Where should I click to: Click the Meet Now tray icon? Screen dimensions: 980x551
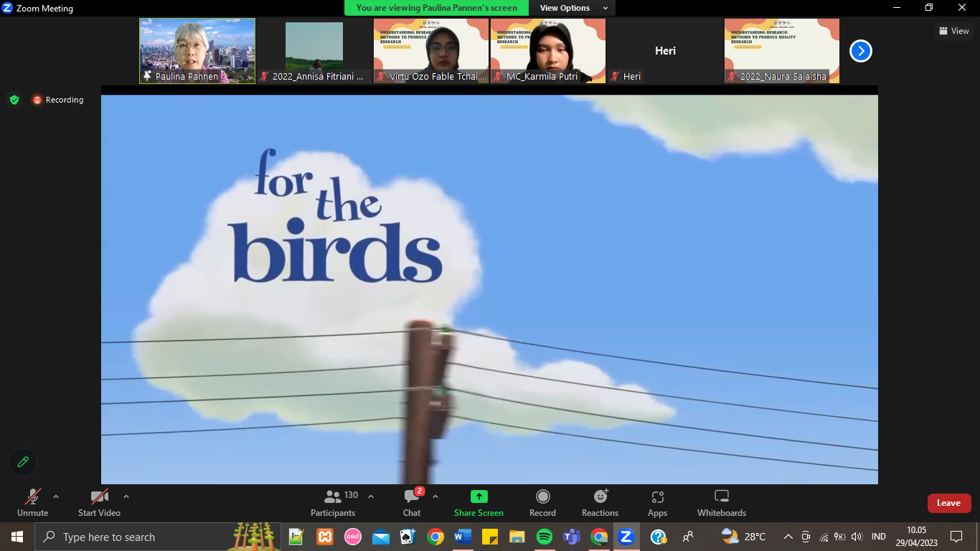click(806, 537)
